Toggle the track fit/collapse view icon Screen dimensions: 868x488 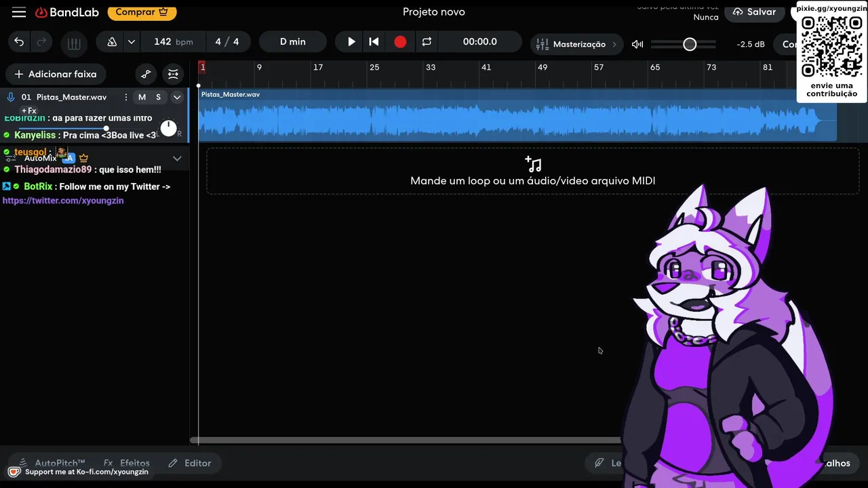coord(174,74)
